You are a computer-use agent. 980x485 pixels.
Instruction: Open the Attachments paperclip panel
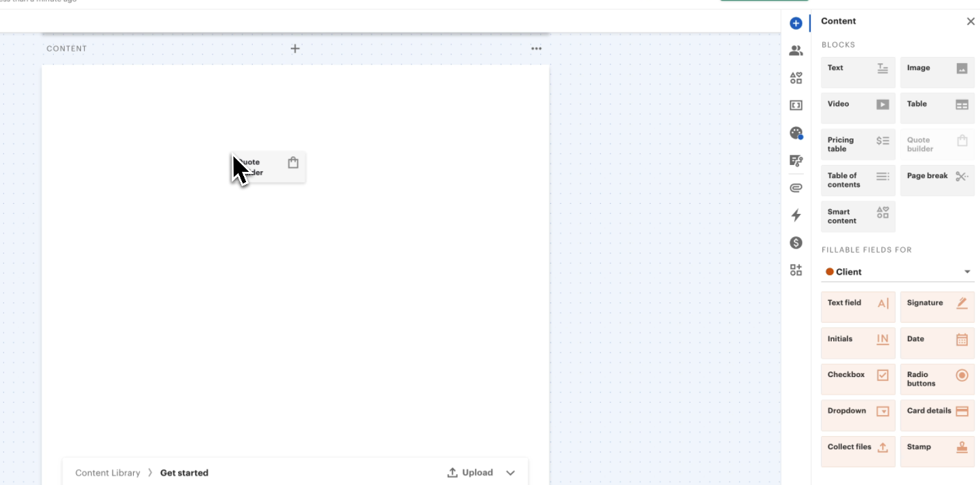796,187
